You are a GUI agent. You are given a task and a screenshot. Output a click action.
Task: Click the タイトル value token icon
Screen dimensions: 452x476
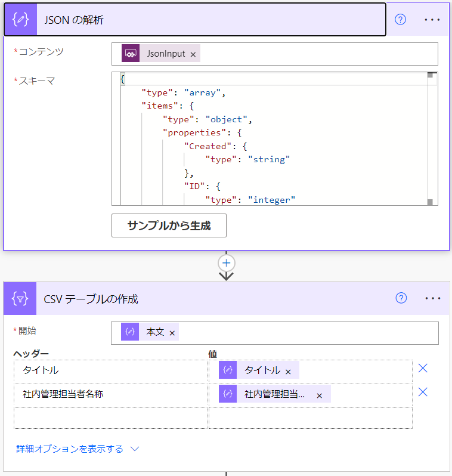pos(228,370)
